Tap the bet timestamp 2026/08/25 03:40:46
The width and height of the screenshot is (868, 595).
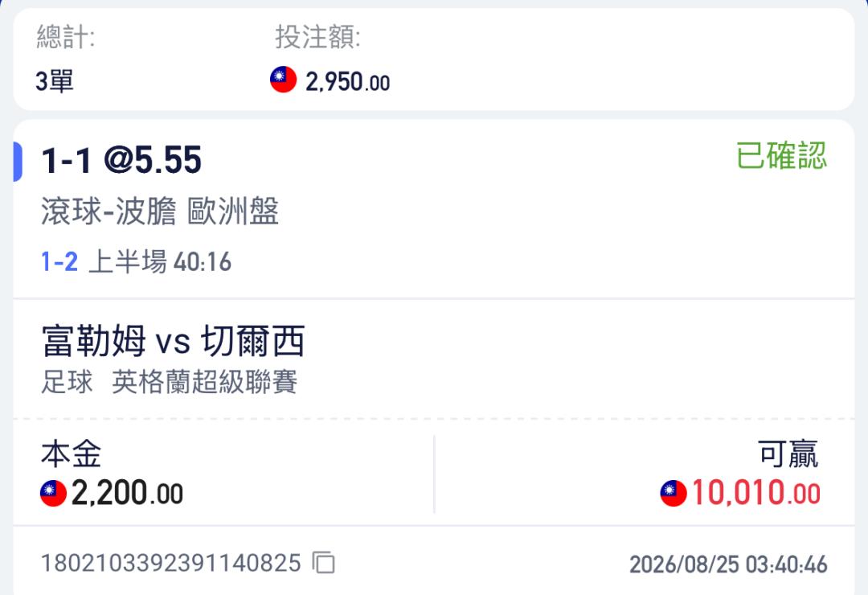pyautogui.click(x=728, y=564)
